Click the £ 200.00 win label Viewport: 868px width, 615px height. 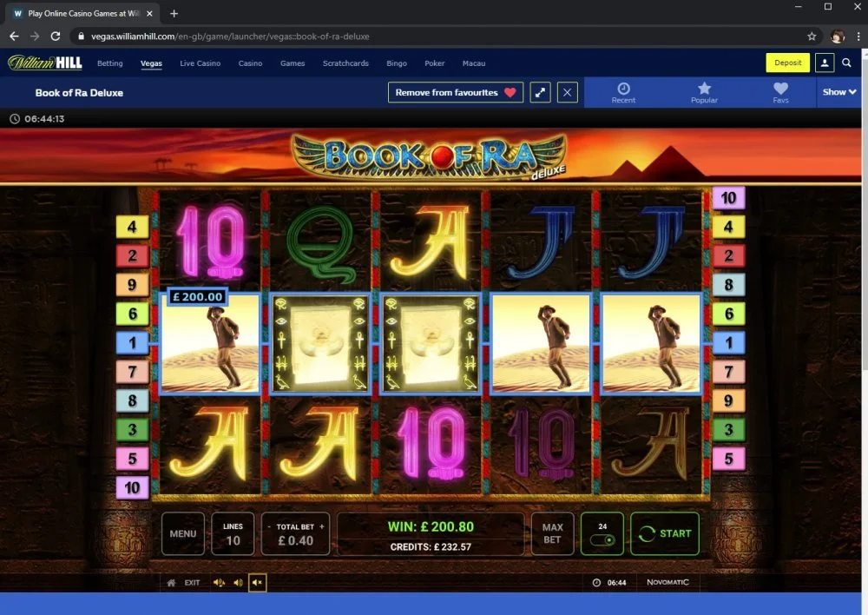(198, 297)
